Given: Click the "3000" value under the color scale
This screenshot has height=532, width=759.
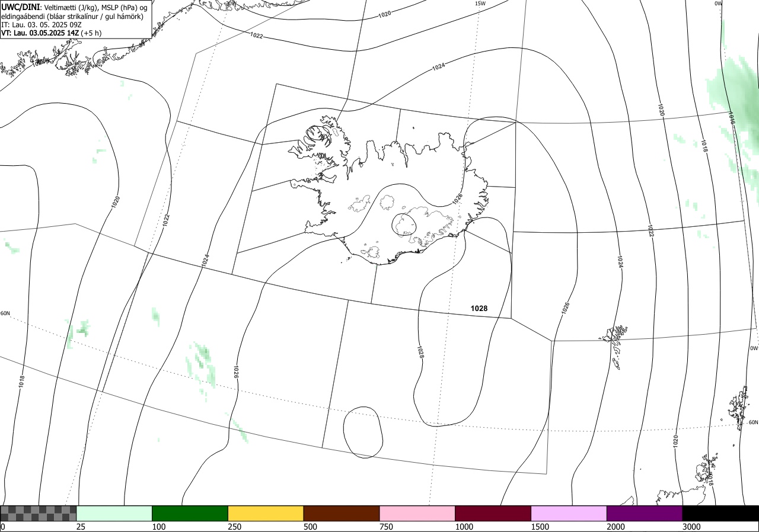Looking at the screenshot, I should 692,527.
